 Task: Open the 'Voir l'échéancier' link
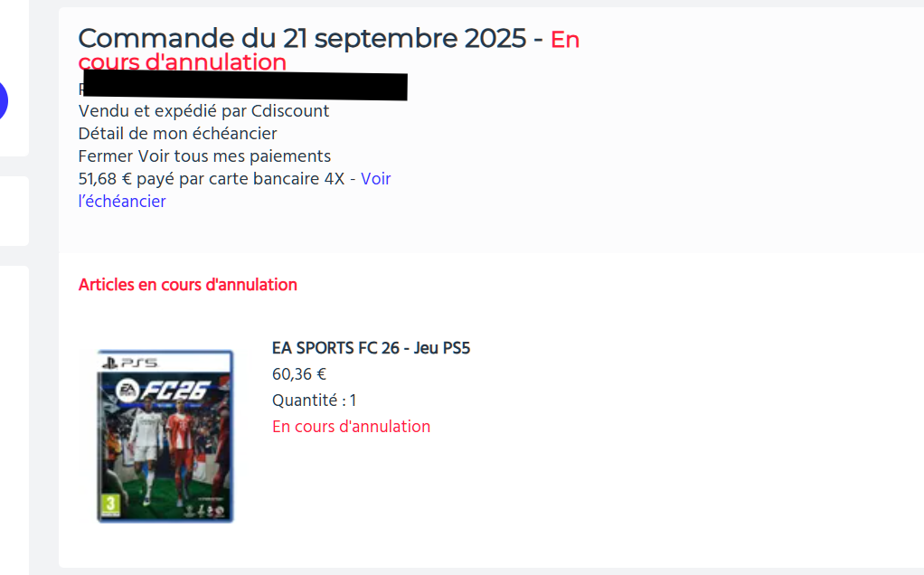tap(234, 190)
